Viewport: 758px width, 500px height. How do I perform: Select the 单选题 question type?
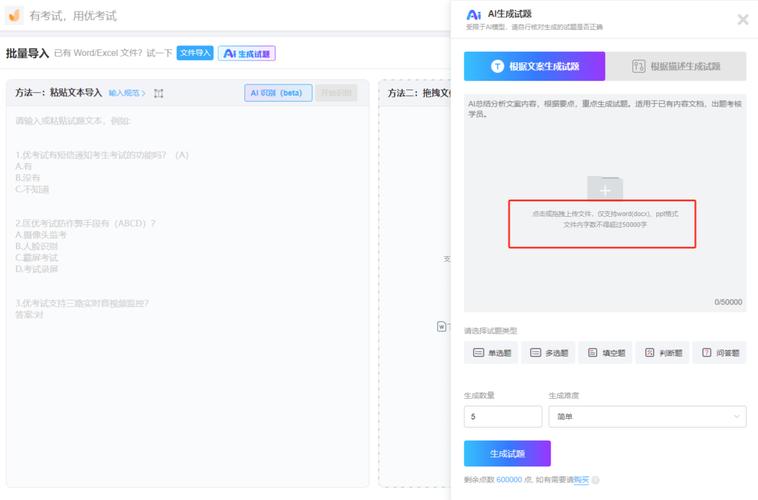(491, 353)
